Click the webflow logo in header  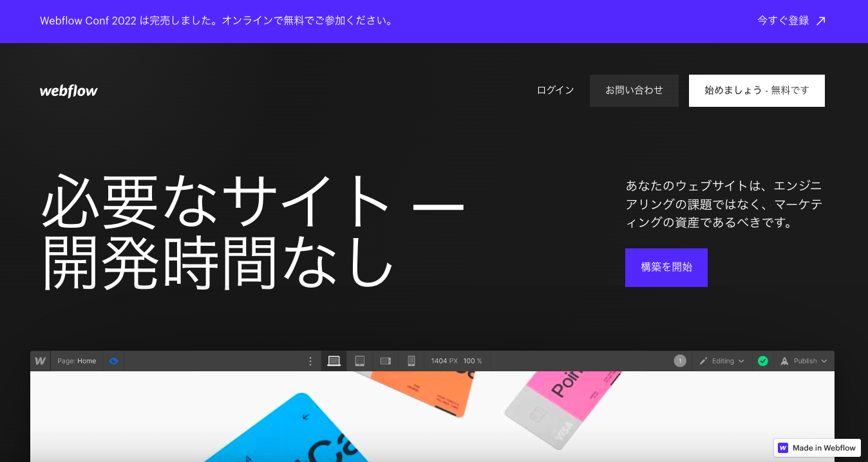click(69, 91)
